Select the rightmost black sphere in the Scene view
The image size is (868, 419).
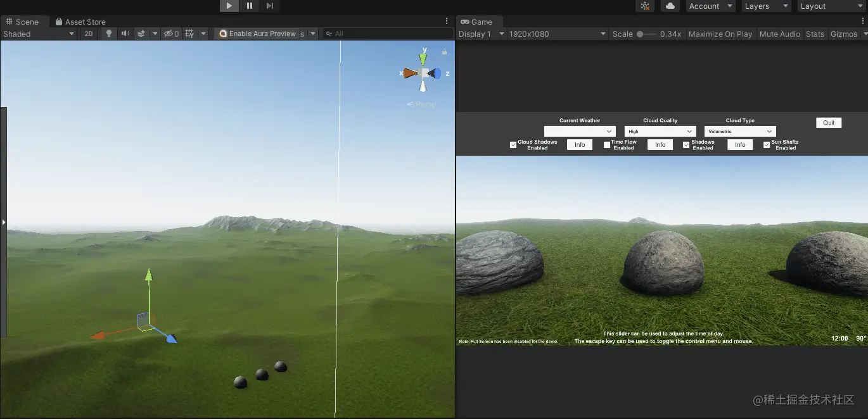[281, 366]
